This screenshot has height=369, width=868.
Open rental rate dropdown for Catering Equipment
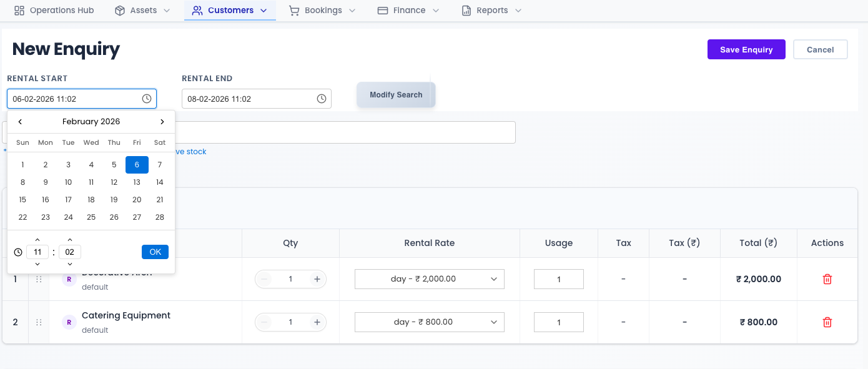tap(429, 322)
